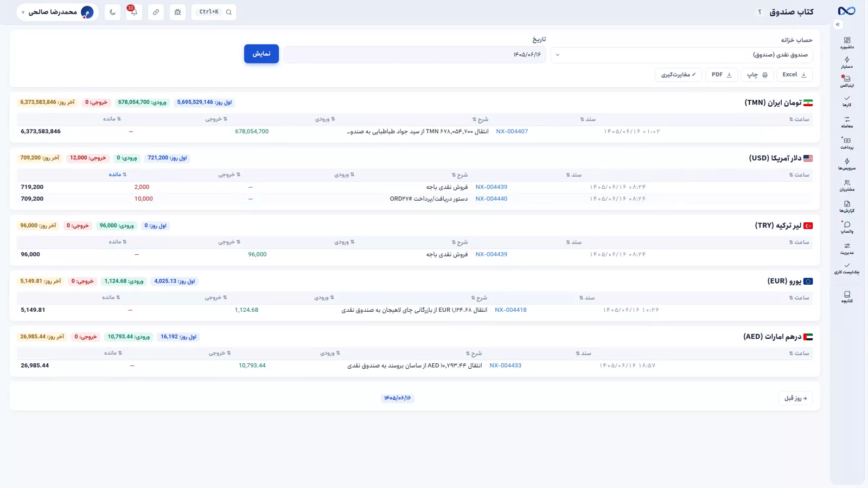Open the معامله (Deal) sidebar icon
Screen dimensions: 868x488
coord(847,122)
